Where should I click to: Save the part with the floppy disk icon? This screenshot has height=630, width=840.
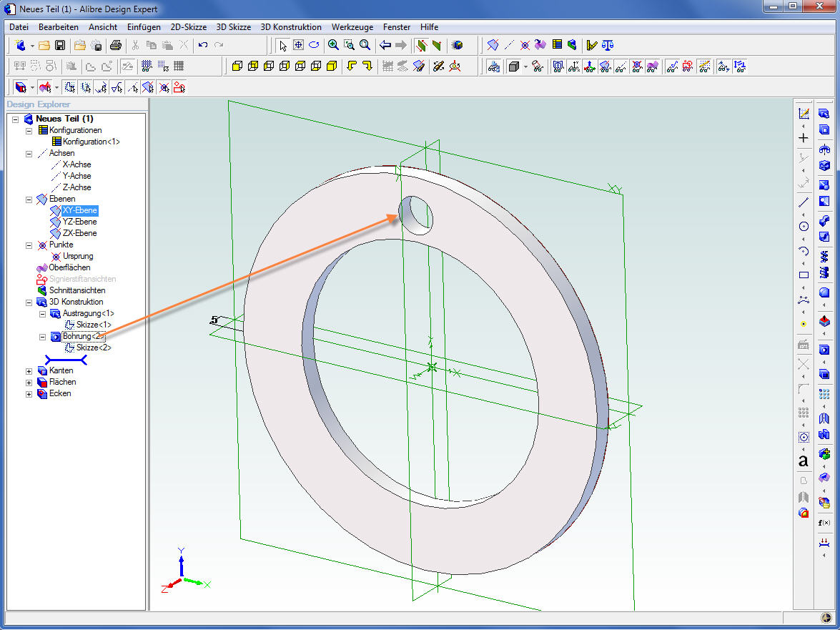(60, 45)
